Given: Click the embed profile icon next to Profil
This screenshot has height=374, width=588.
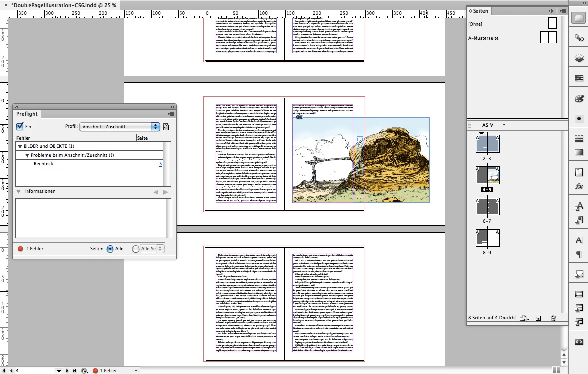Looking at the screenshot, I should [x=166, y=127].
